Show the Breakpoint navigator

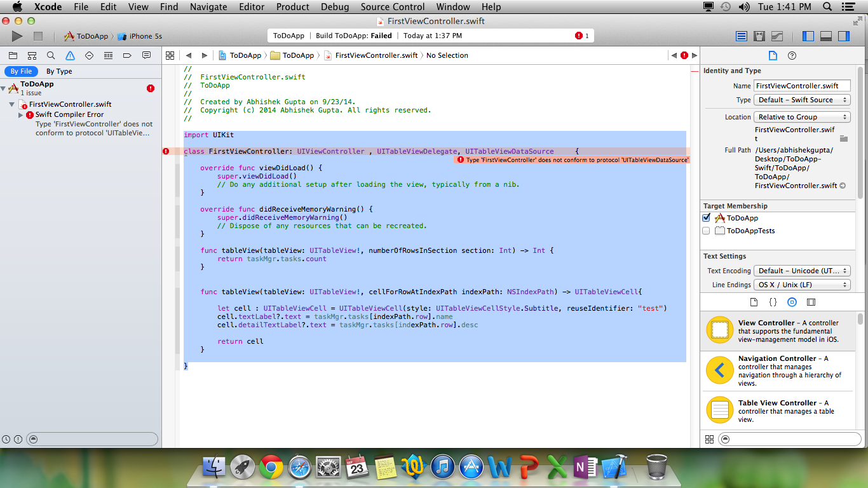tap(127, 55)
